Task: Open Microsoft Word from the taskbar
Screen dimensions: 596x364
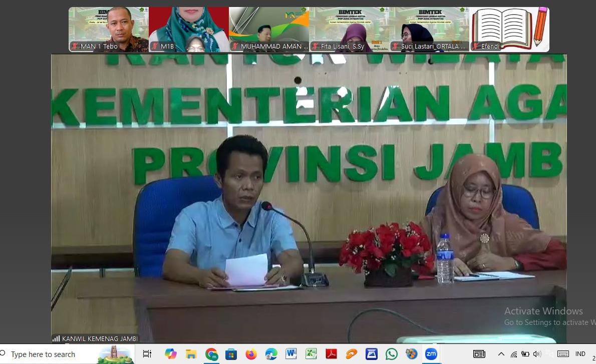Action: pyautogui.click(x=291, y=354)
